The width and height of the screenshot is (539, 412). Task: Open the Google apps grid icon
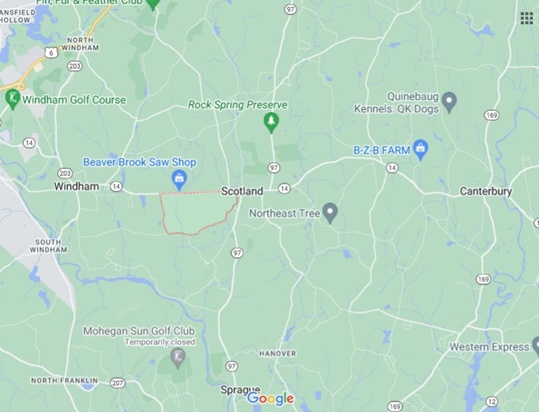(x=527, y=18)
